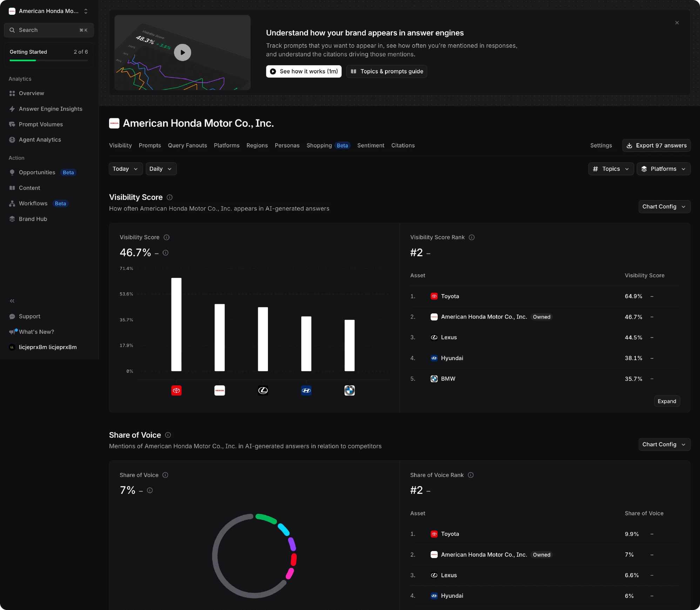Click the Hyundai row showing 38.1%

tap(545, 358)
